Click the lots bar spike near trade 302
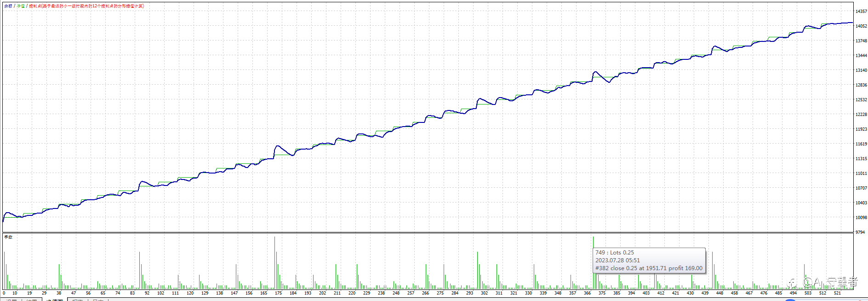The width and height of the screenshot is (868, 301). point(477,271)
